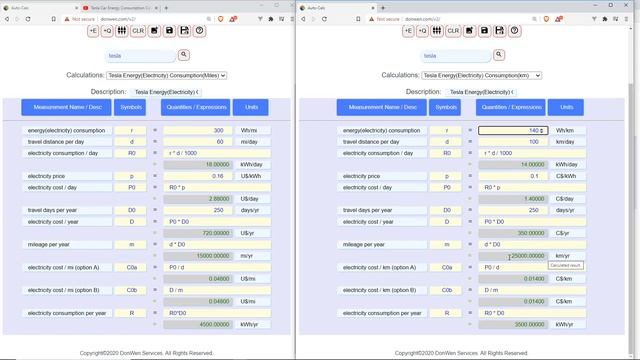Open help icon in right window
This screenshot has height=360, width=640.
tap(515, 31)
